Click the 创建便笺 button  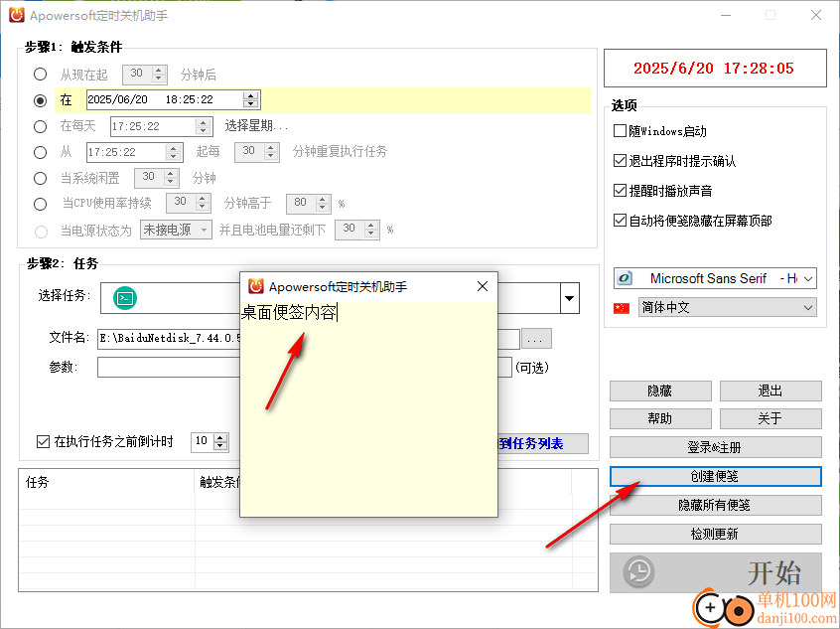715,476
